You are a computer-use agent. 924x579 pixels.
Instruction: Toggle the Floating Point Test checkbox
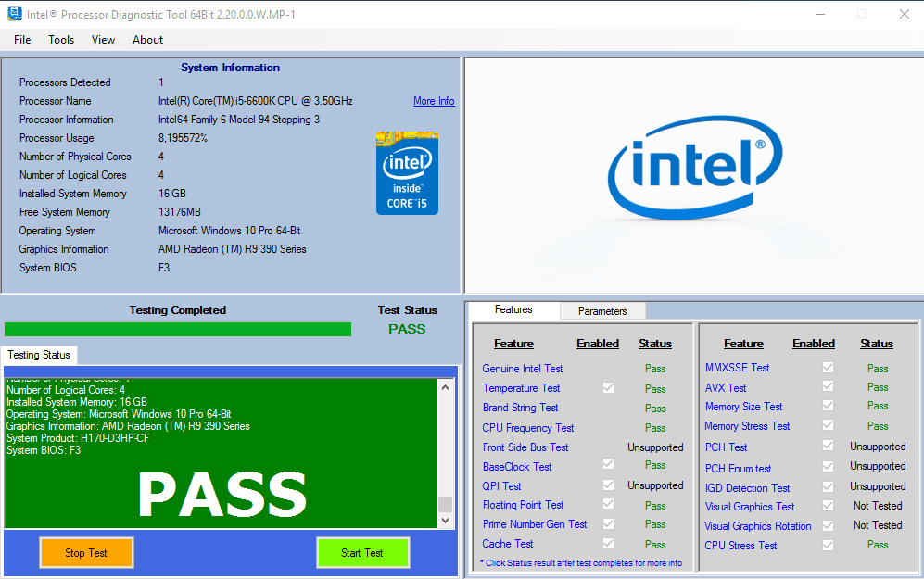(x=608, y=504)
